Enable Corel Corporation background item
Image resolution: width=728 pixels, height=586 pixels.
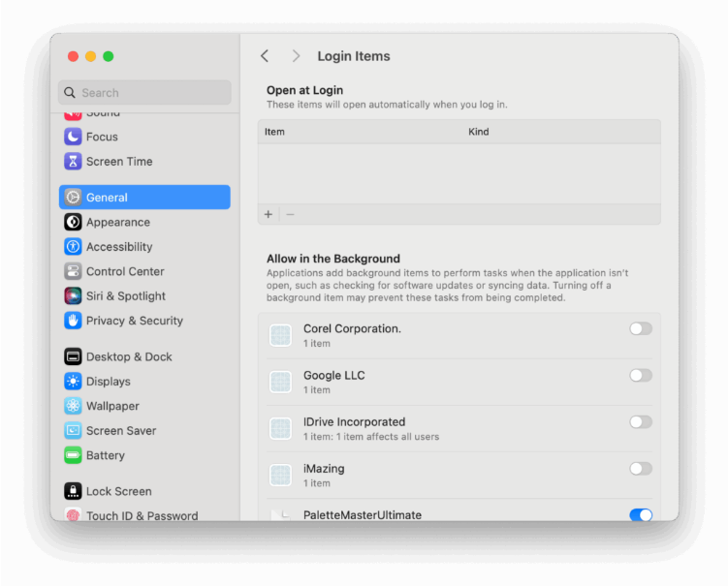(641, 329)
